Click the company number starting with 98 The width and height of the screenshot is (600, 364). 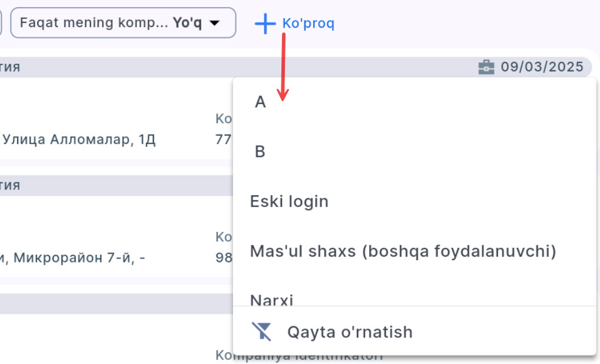coord(224,258)
